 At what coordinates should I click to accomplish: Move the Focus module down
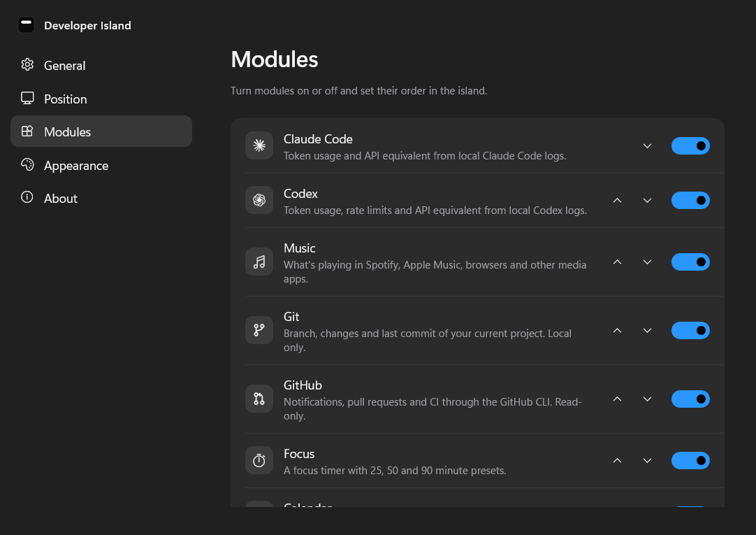(648, 461)
